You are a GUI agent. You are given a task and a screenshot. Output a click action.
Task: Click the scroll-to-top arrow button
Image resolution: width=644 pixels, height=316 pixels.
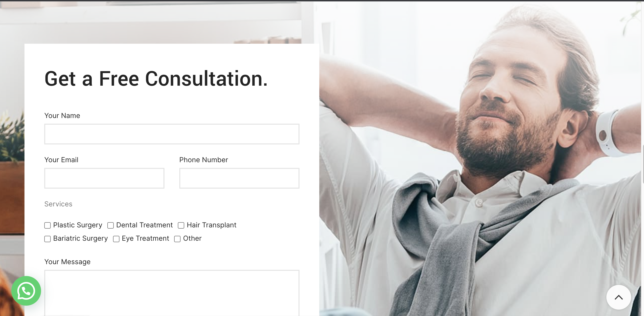[619, 297]
